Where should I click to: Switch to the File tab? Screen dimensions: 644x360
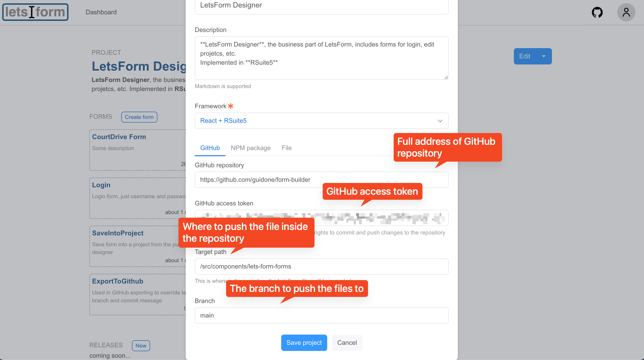coord(286,148)
